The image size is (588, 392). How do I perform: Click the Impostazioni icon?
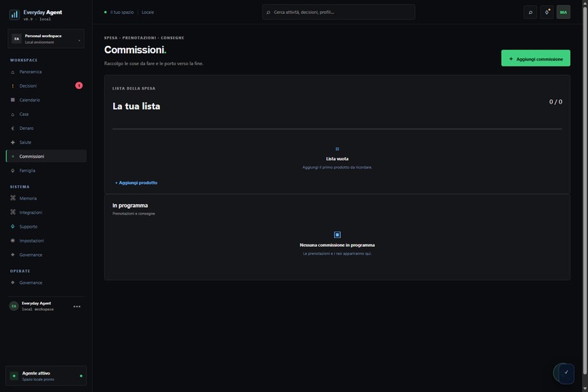pos(12,240)
